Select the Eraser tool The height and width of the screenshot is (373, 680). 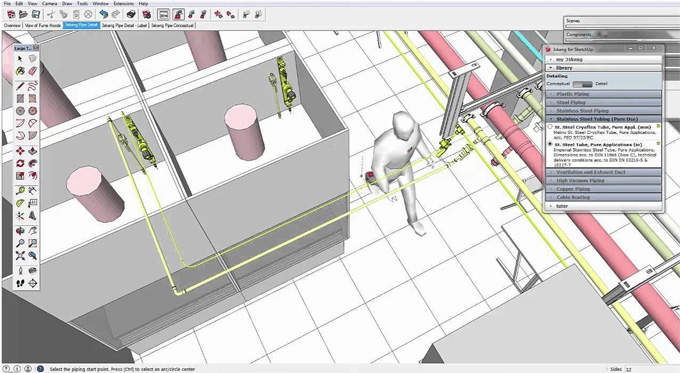click(33, 71)
